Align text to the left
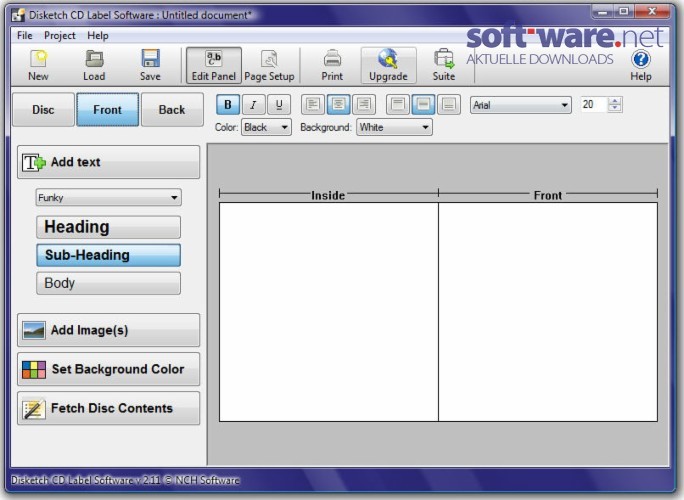Viewport: 684px width, 500px height. click(313, 105)
